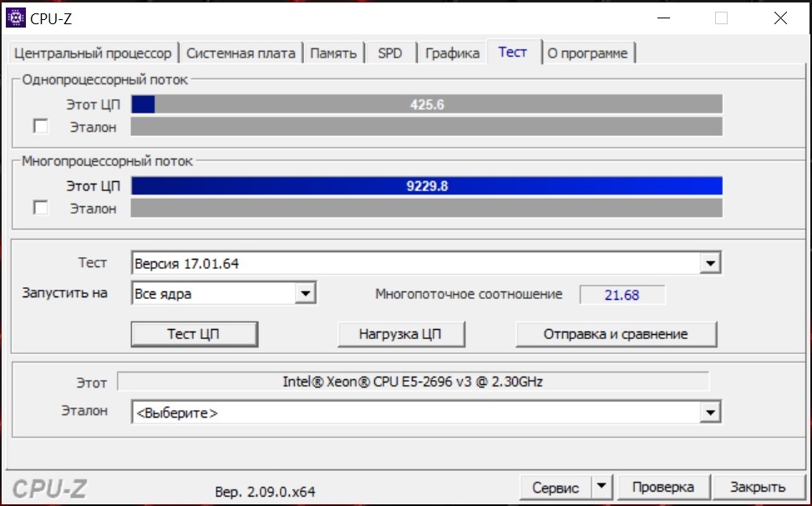Click the CPU-Z app icon in title bar
Screen dimensions: 812x506
pos(16,18)
